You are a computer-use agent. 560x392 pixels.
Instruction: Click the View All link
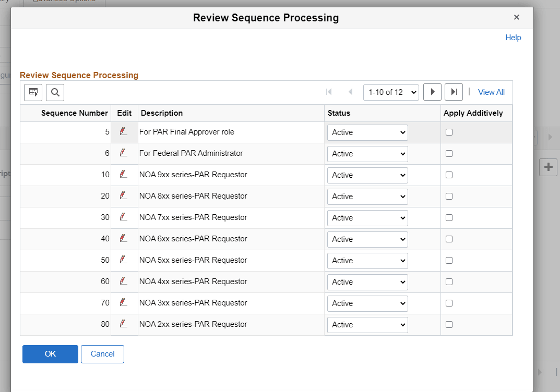[491, 92]
